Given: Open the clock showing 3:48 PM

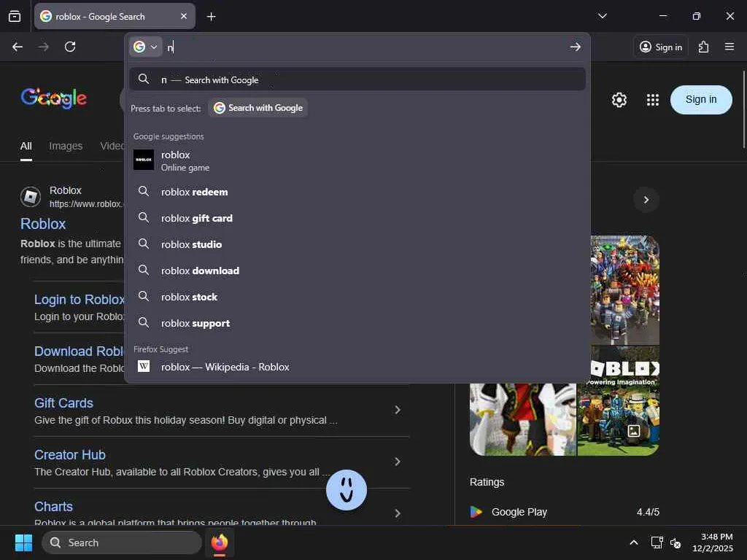Looking at the screenshot, I should pyautogui.click(x=712, y=542).
